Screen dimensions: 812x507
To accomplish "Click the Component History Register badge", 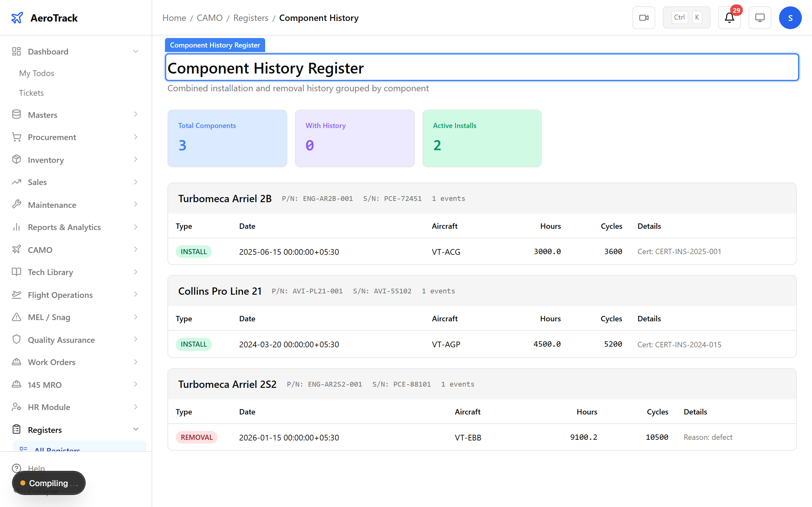I will [215, 45].
